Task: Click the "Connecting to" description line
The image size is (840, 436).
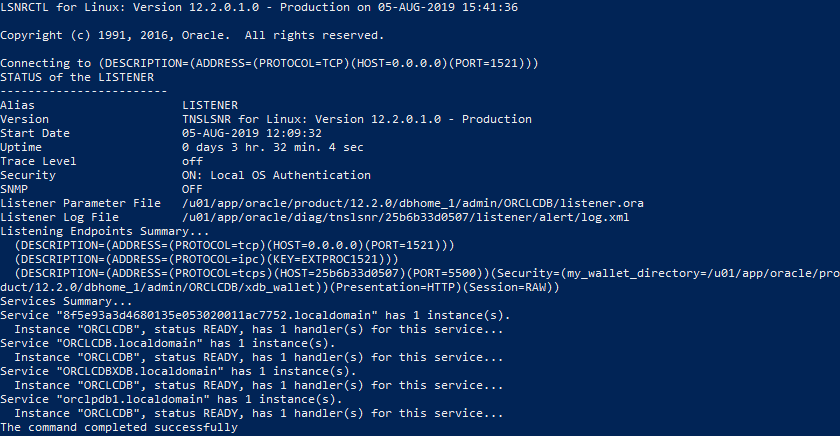Action: coord(270,63)
